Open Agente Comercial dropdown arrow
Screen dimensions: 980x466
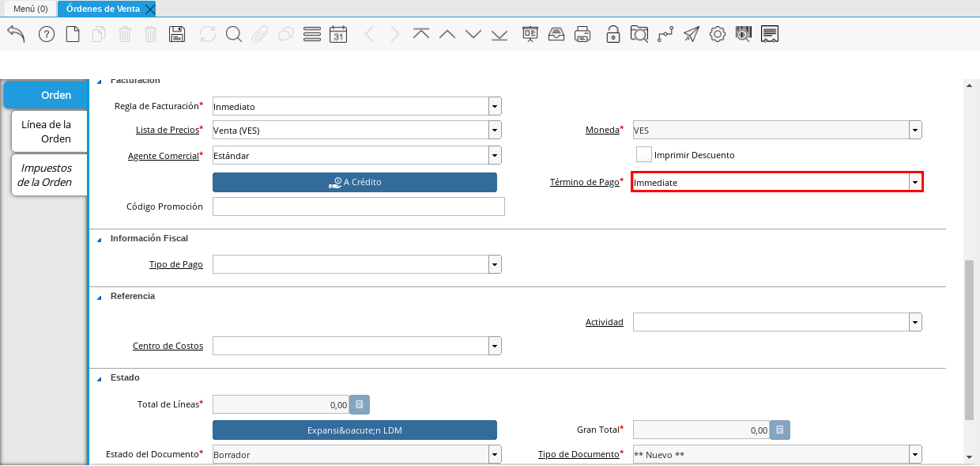pyautogui.click(x=495, y=155)
